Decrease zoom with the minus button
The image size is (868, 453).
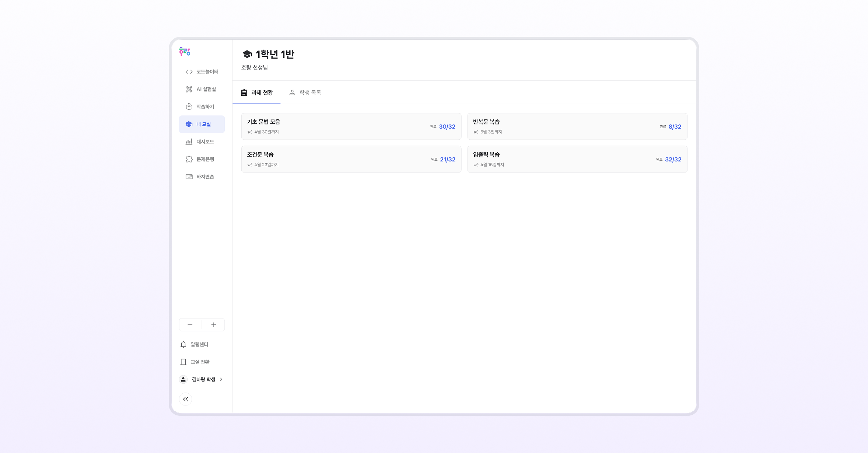(190, 325)
